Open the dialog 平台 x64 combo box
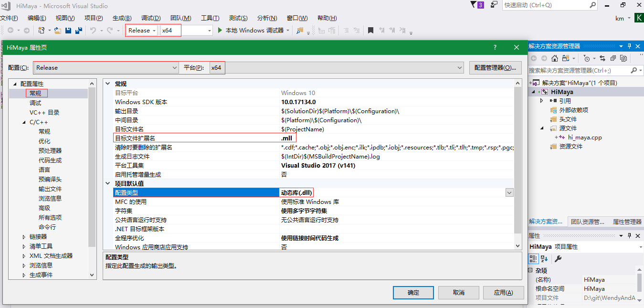Screen dimensions: 644x308 click(337, 67)
